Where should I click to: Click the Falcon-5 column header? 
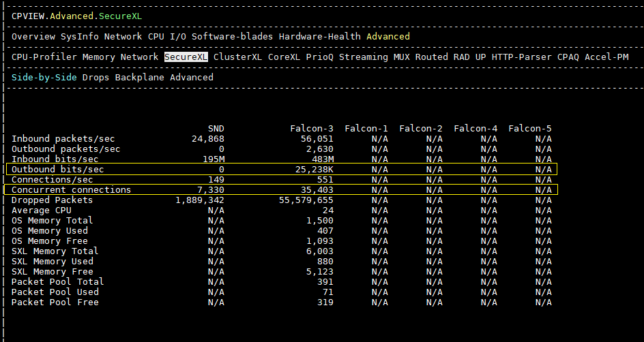coord(530,128)
